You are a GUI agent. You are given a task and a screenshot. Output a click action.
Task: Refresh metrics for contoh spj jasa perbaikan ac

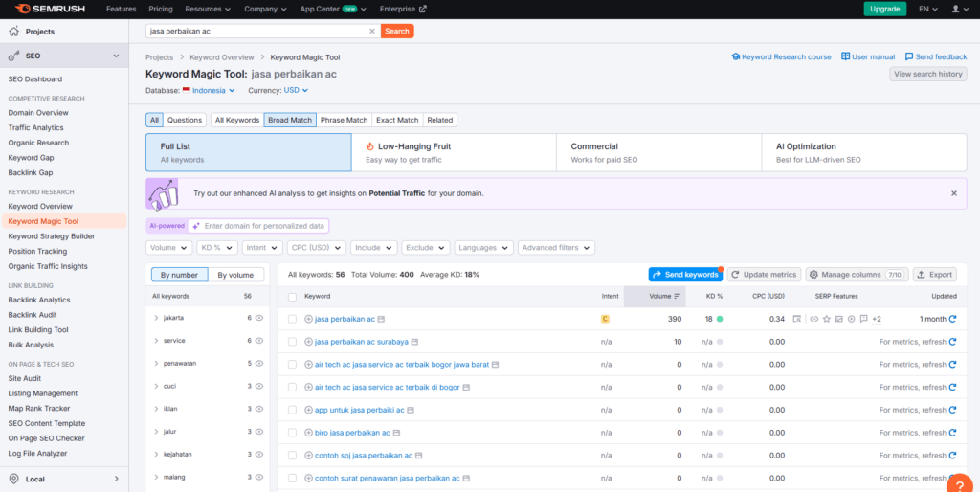(952, 455)
